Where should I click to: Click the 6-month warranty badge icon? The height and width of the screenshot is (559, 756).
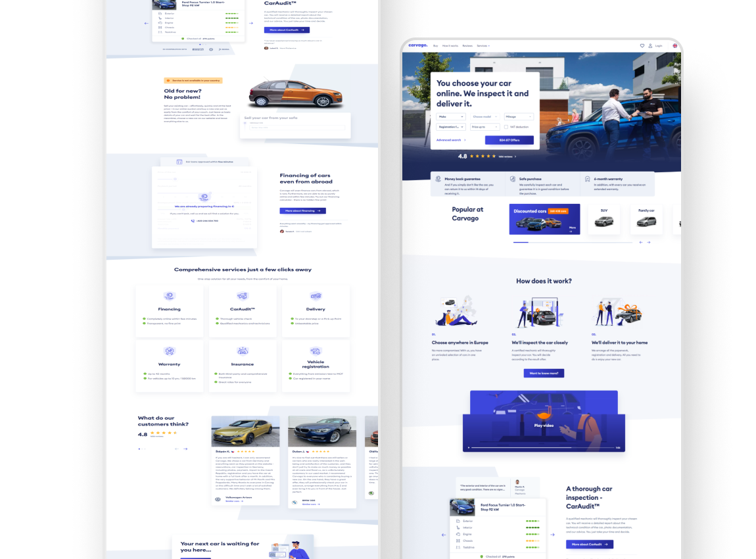coord(587,179)
